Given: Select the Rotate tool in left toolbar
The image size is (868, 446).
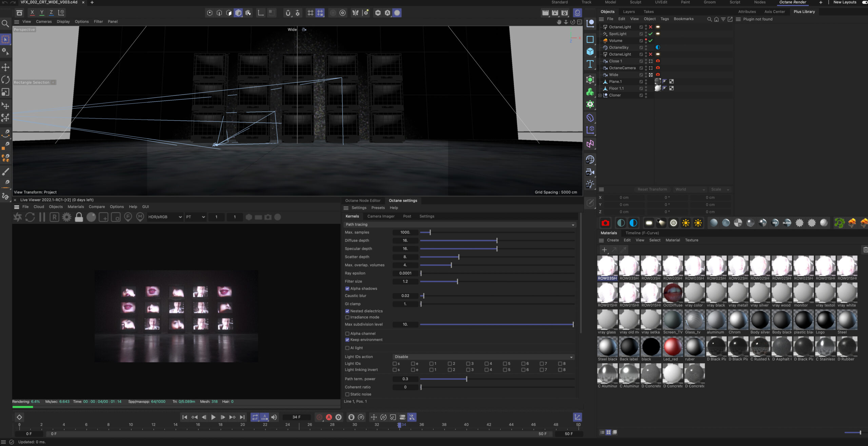Looking at the screenshot, I should 5,80.
